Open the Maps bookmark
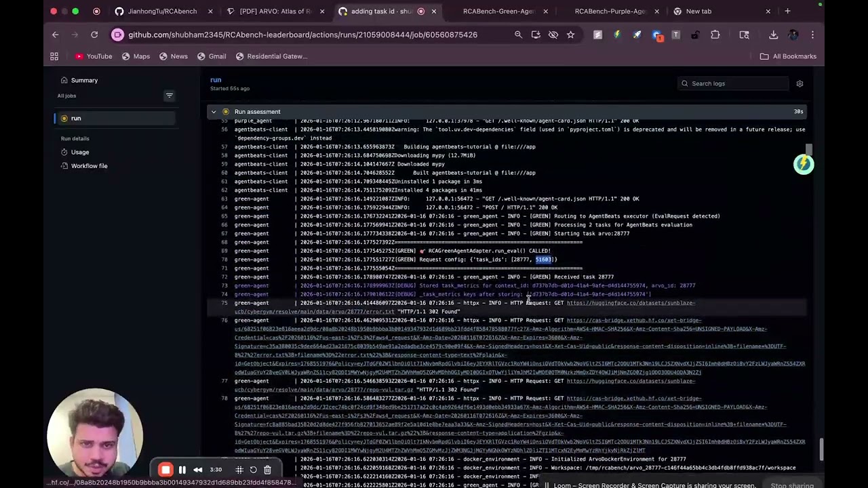This screenshot has height=488, width=868. coord(136,56)
